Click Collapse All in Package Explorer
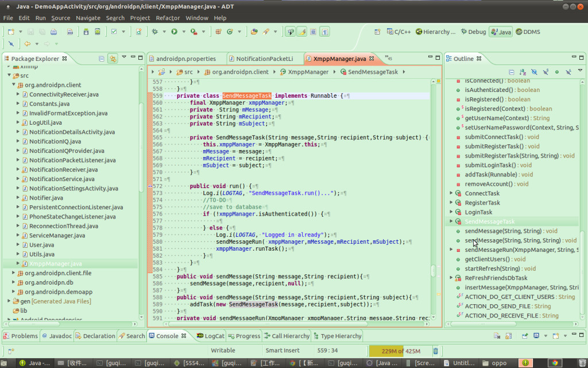The image size is (588, 368). (102, 59)
